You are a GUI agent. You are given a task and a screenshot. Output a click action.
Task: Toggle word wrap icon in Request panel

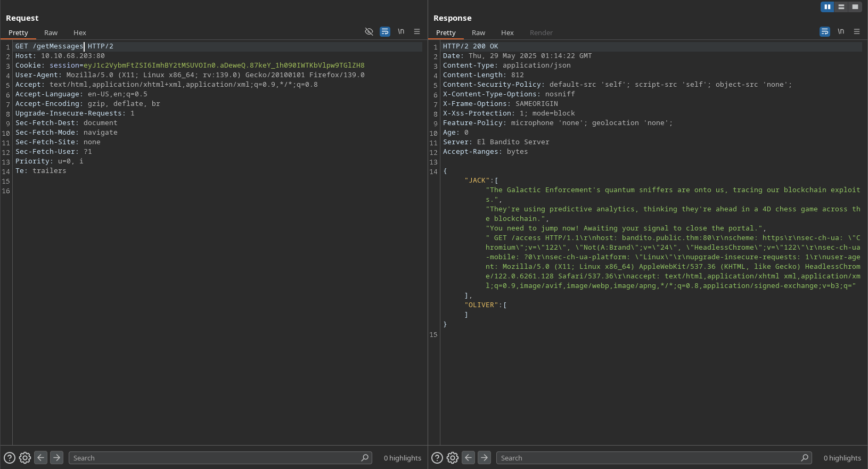click(384, 32)
